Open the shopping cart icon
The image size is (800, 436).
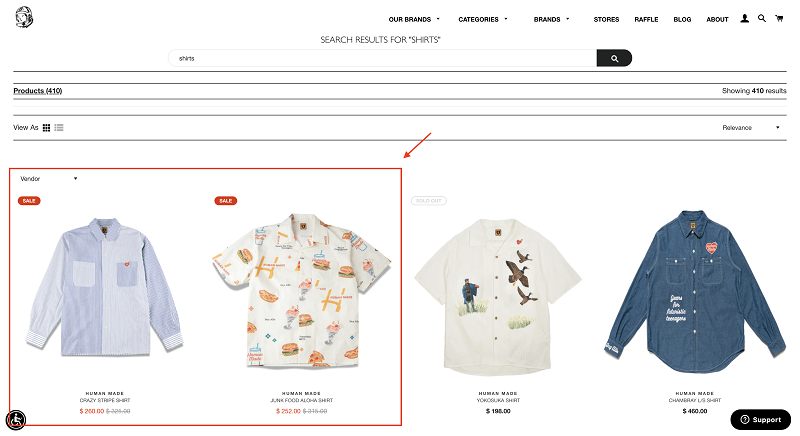coord(779,18)
